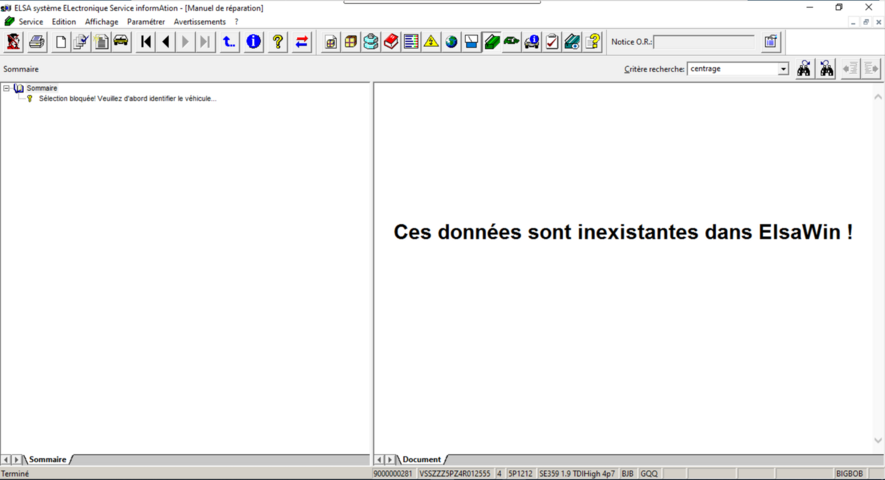This screenshot has width=885, height=480.
Task: Jump to last page arrow
Action: (205, 42)
